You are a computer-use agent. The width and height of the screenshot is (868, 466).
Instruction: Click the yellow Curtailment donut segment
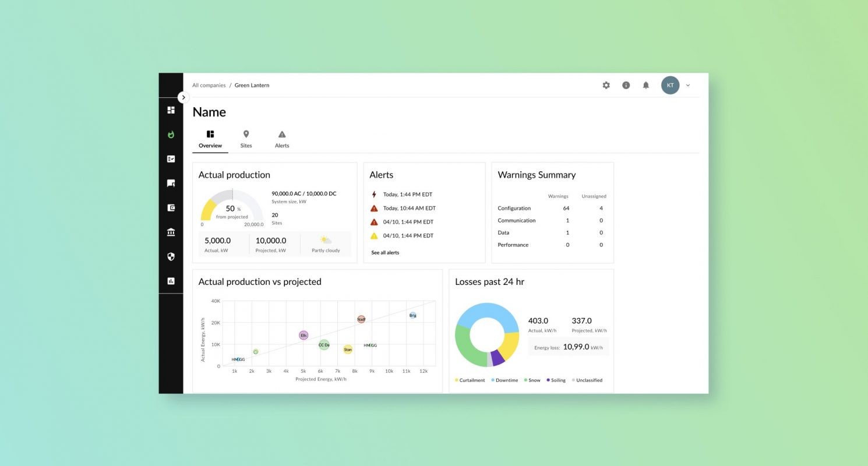510,345
